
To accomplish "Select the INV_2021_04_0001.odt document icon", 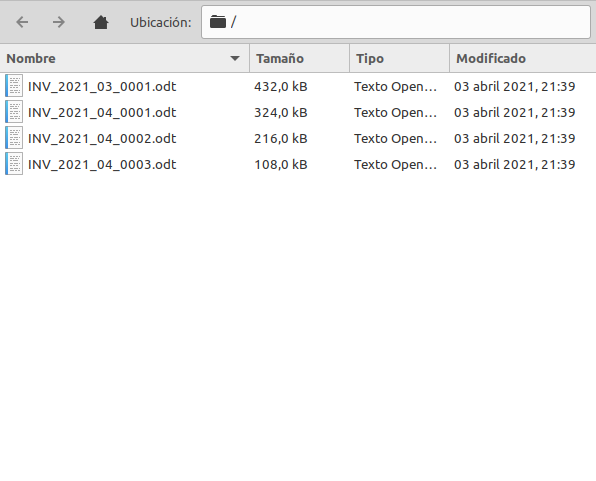I will click(14, 112).
